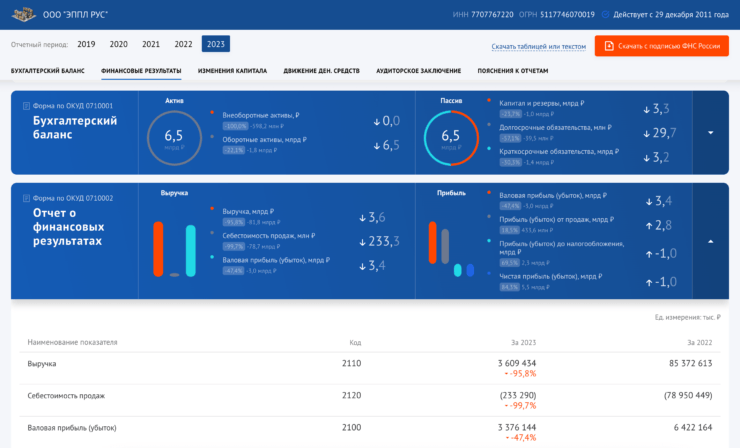Select reporting year 2021
Viewport: 740px width, 448px height.
[x=151, y=44]
